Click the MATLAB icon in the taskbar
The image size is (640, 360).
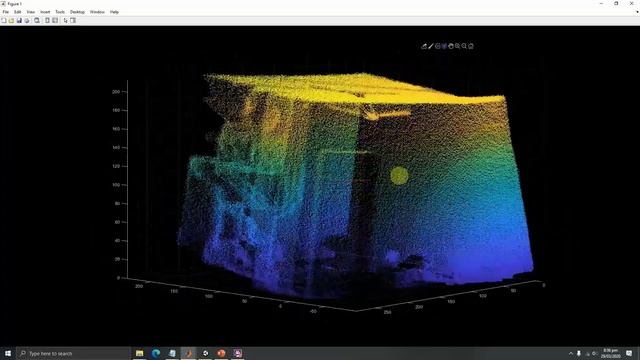click(189, 353)
